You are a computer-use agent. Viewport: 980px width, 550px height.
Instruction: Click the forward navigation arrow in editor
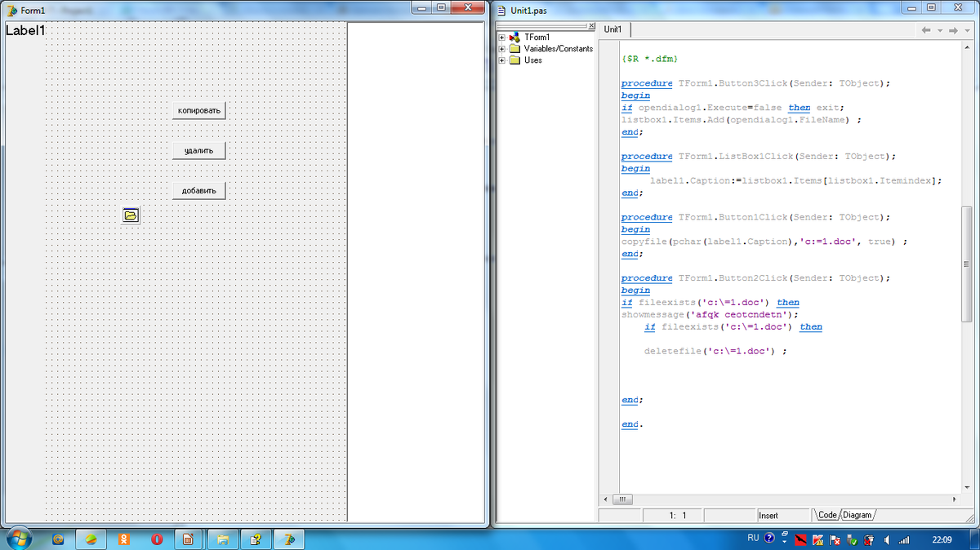coord(953,30)
